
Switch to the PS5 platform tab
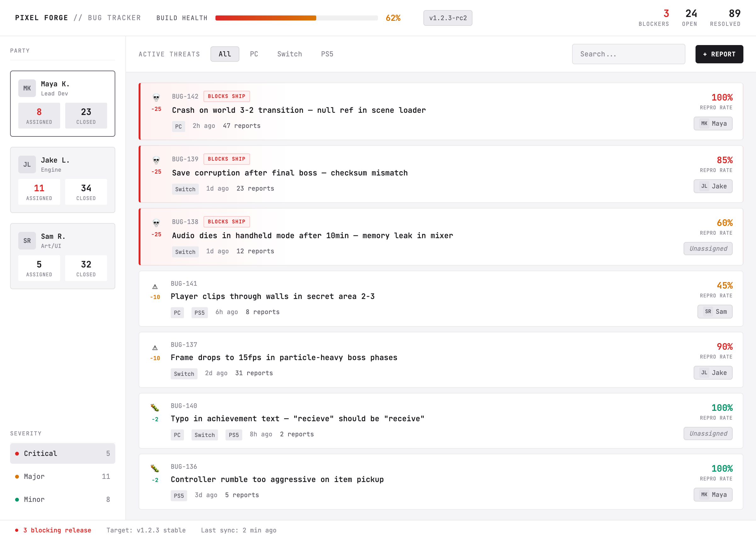327,54
